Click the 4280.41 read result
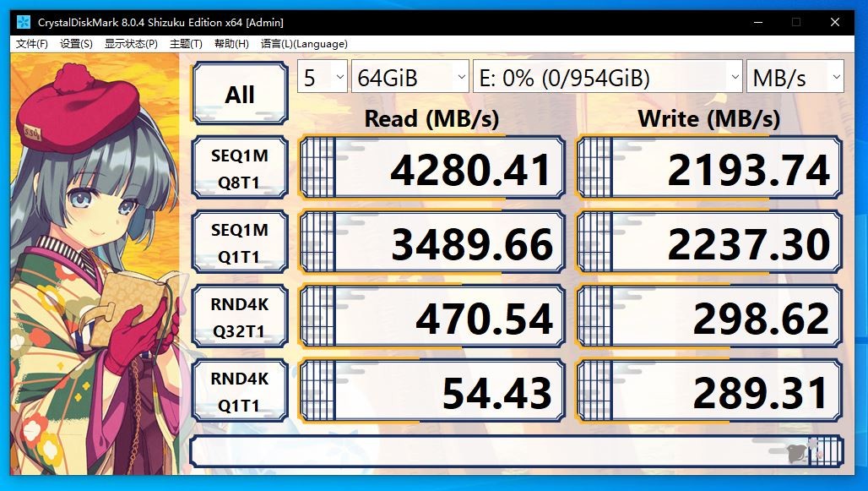868x491 pixels. click(431, 168)
